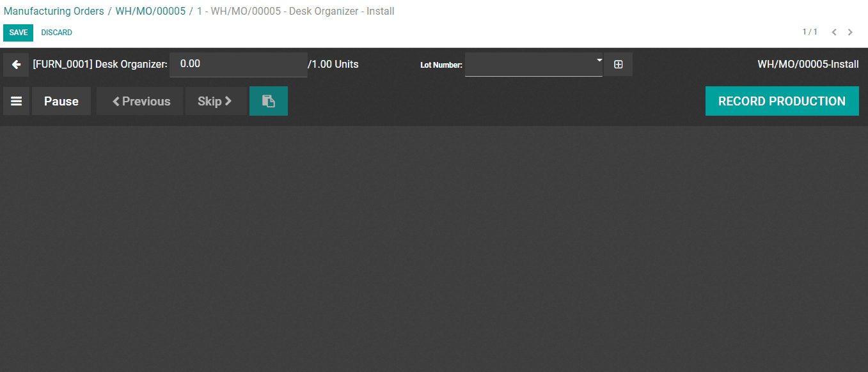Open the workorder hamburger menu
Screen dimensions: 868x372
pyautogui.click(x=16, y=100)
